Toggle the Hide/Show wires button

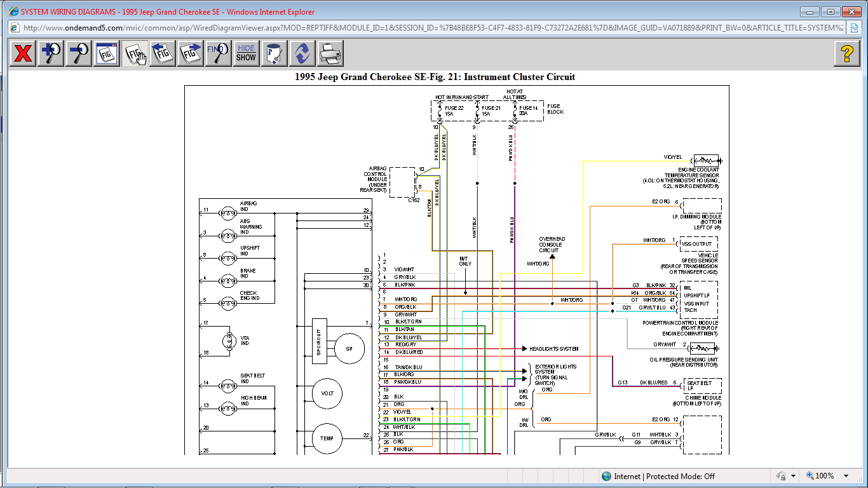246,53
